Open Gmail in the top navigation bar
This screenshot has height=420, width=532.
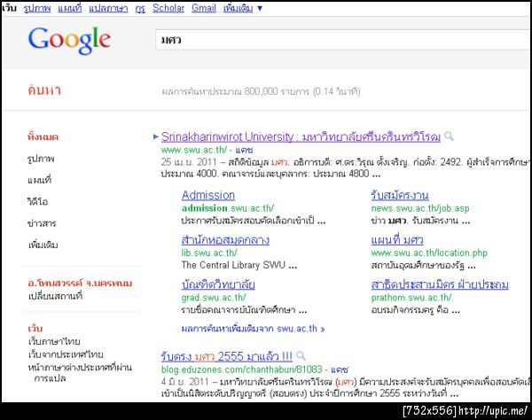pyautogui.click(x=204, y=8)
